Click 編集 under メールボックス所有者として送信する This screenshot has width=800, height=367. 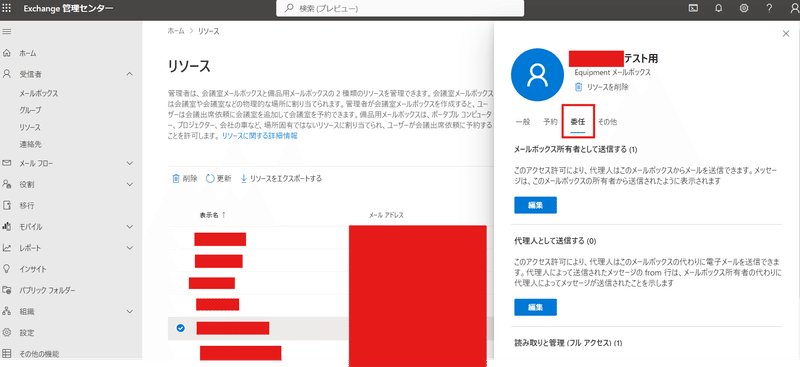click(x=535, y=205)
